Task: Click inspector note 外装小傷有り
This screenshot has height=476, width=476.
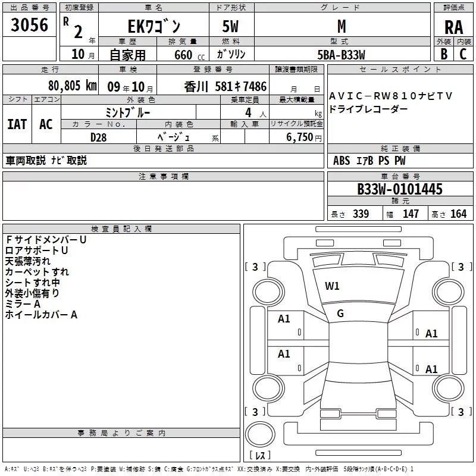Action: pos(32,293)
